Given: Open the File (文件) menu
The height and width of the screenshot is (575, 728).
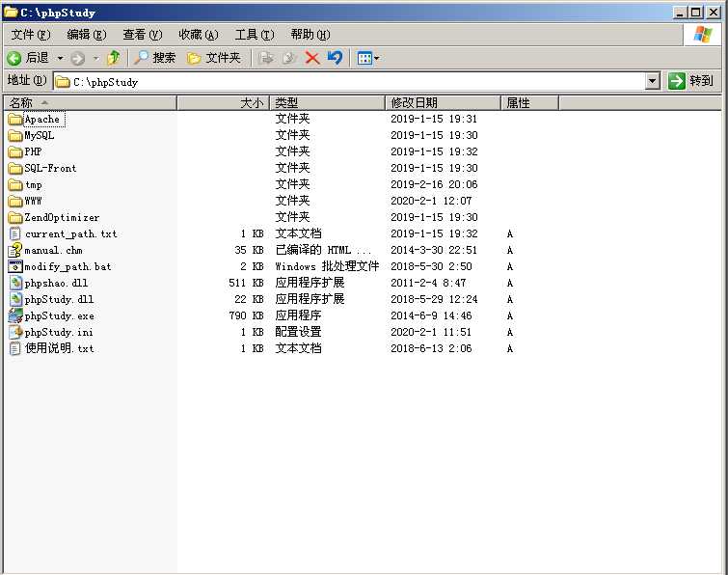Looking at the screenshot, I should point(31,35).
